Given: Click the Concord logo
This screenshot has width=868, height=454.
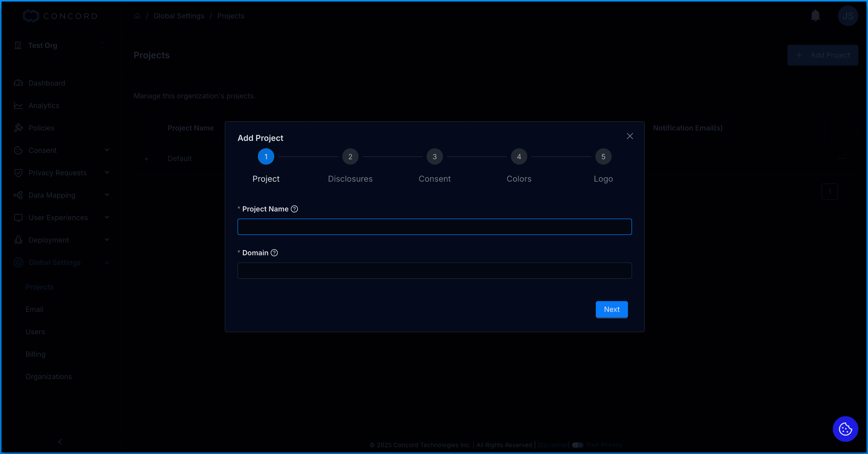Looking at the screenshot, I should 60,16.
